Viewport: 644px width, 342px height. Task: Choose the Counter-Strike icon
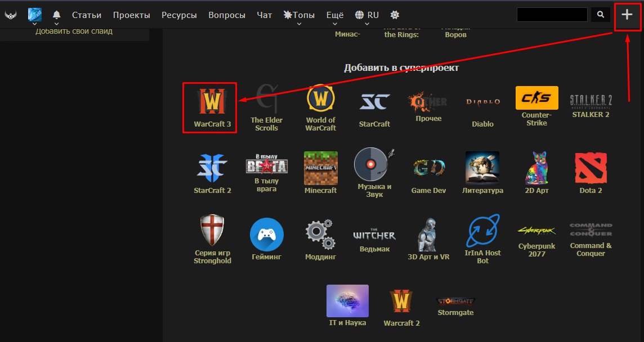(x=537, y=98)
